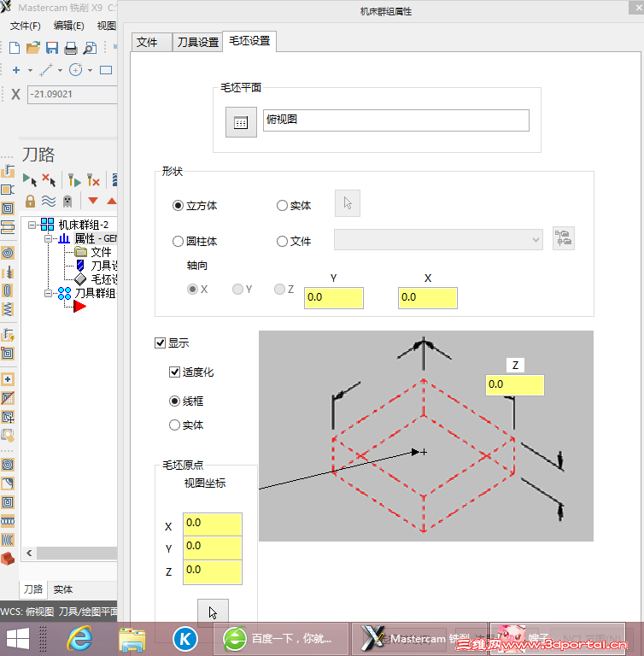Collapse 属性 tree node

48,238
